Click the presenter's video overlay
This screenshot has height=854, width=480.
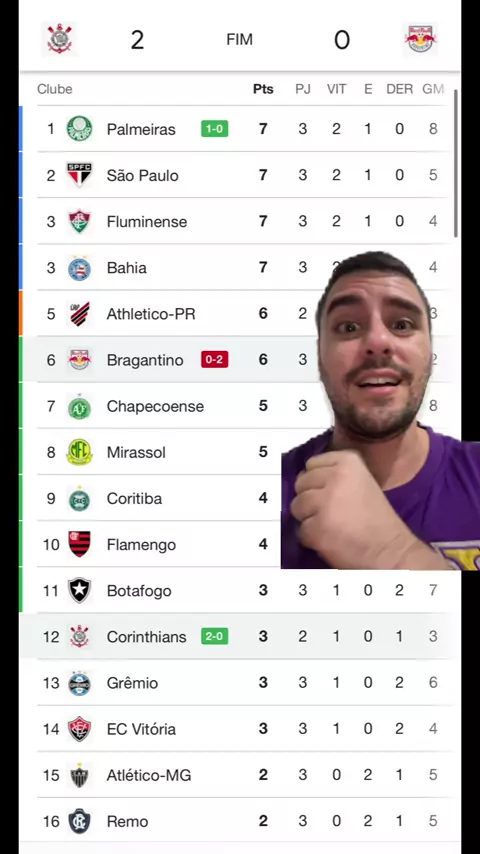pos(380,411)
